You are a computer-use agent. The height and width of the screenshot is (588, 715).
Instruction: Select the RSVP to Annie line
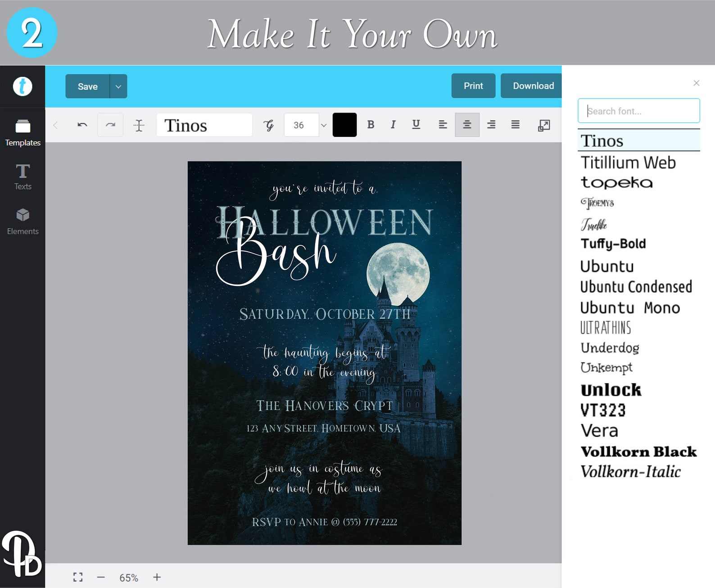click(324, 522)
